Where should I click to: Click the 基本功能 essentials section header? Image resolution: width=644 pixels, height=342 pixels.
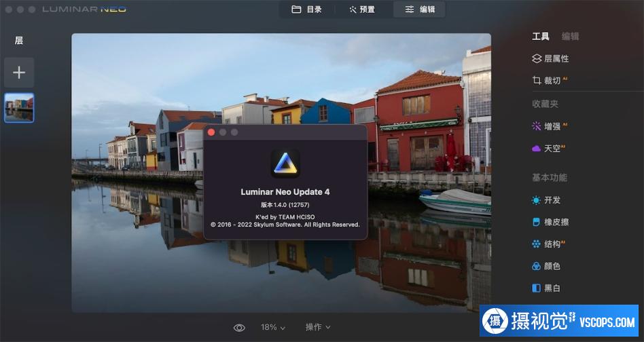tap(550, 178)
